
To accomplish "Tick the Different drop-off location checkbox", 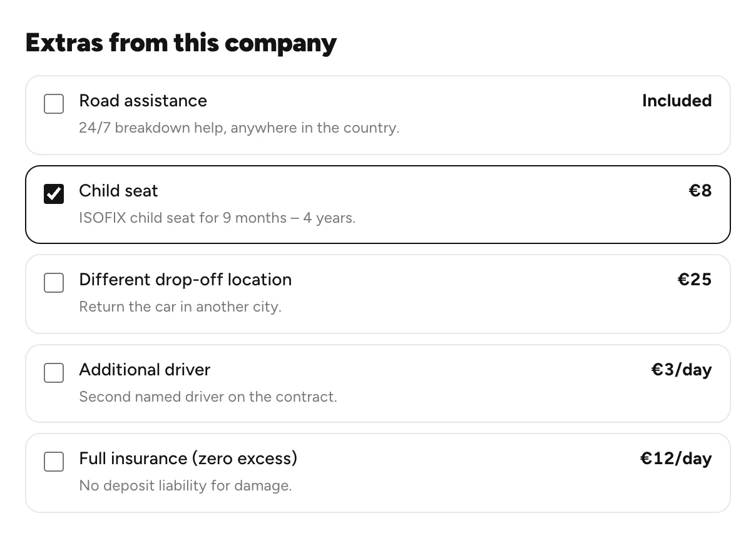I will click(x=54, y=283).
